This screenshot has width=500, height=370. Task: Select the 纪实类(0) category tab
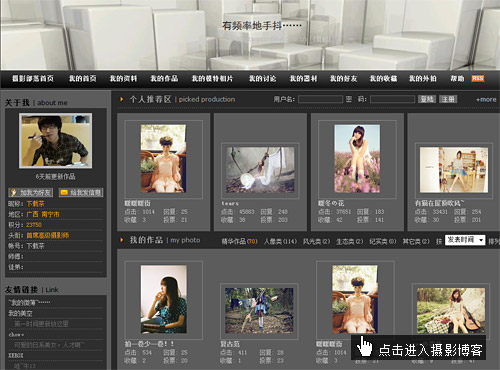click(383, 241)
